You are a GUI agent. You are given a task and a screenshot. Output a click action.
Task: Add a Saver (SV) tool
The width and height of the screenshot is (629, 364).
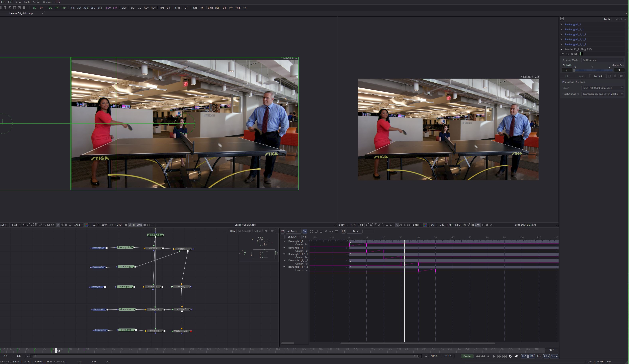click(x=42, y=8)
